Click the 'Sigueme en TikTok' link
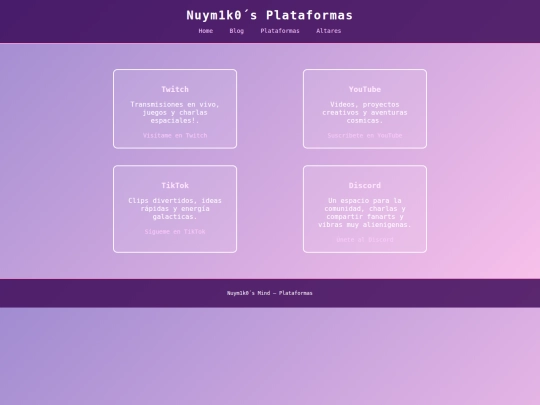540x405 pixels. (175, 231)
